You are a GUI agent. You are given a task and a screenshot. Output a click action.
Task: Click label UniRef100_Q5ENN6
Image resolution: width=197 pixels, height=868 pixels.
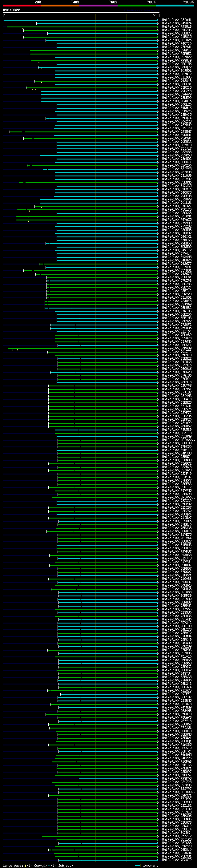[176, 182]
